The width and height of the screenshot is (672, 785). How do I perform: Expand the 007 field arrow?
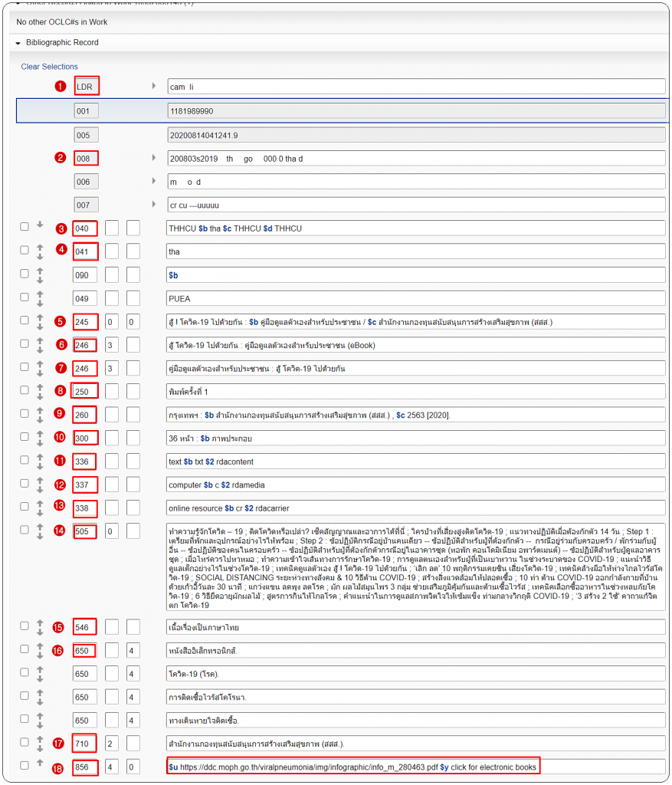(153, 204)
